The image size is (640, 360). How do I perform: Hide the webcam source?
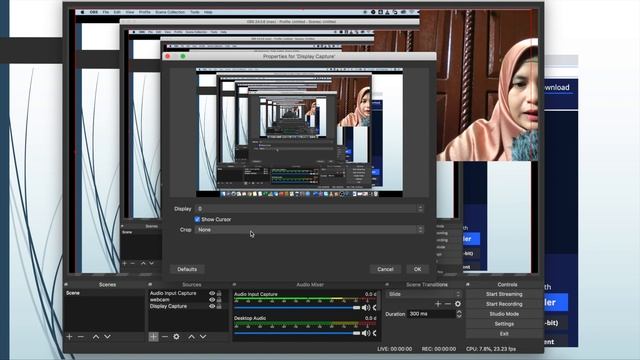[x=212, y=300]
